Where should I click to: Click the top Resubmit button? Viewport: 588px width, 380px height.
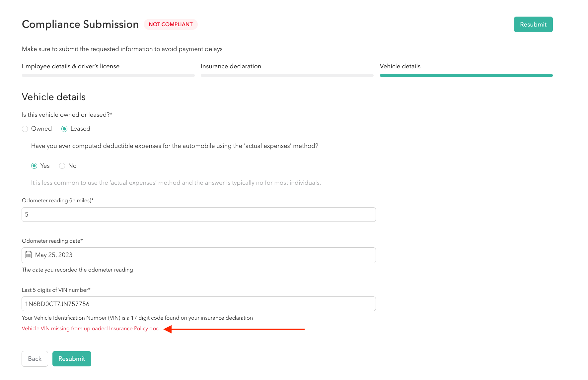533,24
